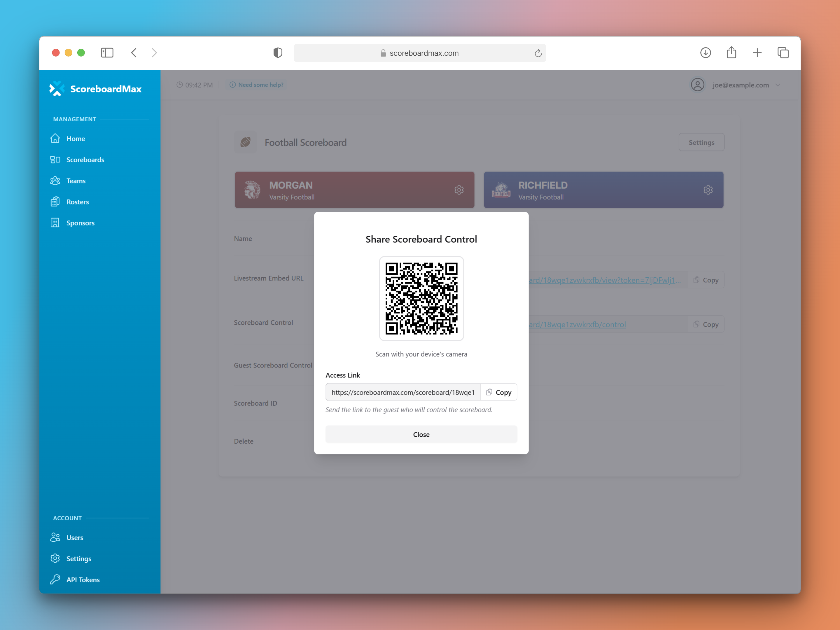Click the Morgan team logo

pyautogui.click(x=252, y=190)
